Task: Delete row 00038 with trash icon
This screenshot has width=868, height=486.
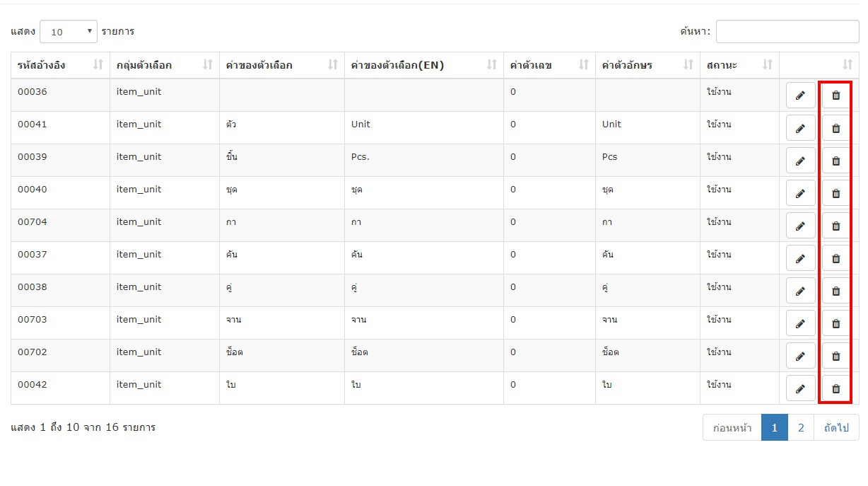Action: 835,291
